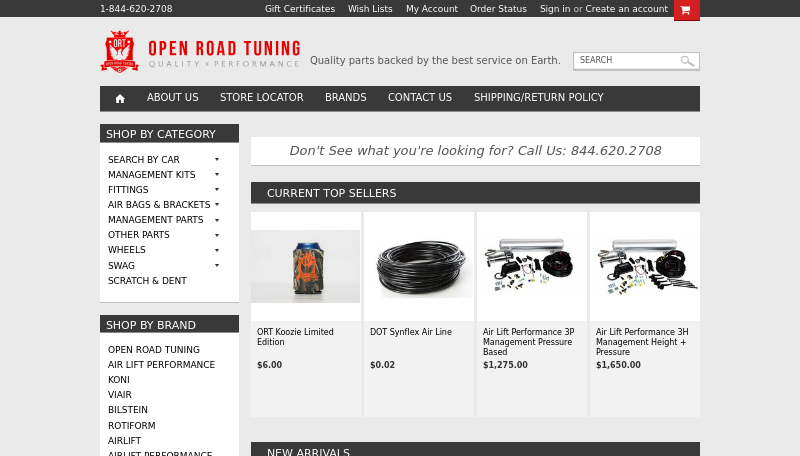Select the Scratch & Dent category
Viewport: 800px width, 456px height.
pyautogui.click(x=147, y=281)
